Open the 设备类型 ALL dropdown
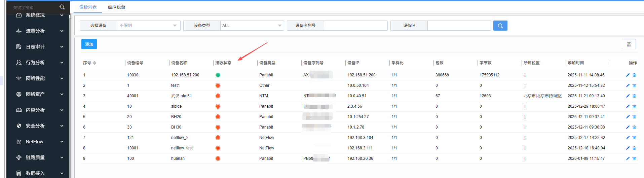 [x=252, y=26]
